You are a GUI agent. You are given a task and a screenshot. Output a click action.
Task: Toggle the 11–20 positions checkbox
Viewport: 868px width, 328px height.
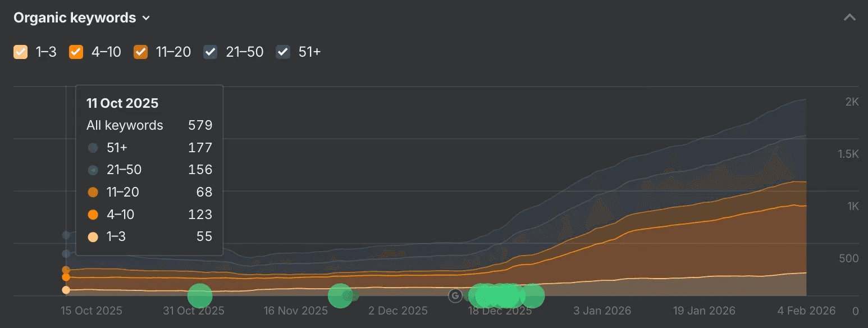pos(140,52)
